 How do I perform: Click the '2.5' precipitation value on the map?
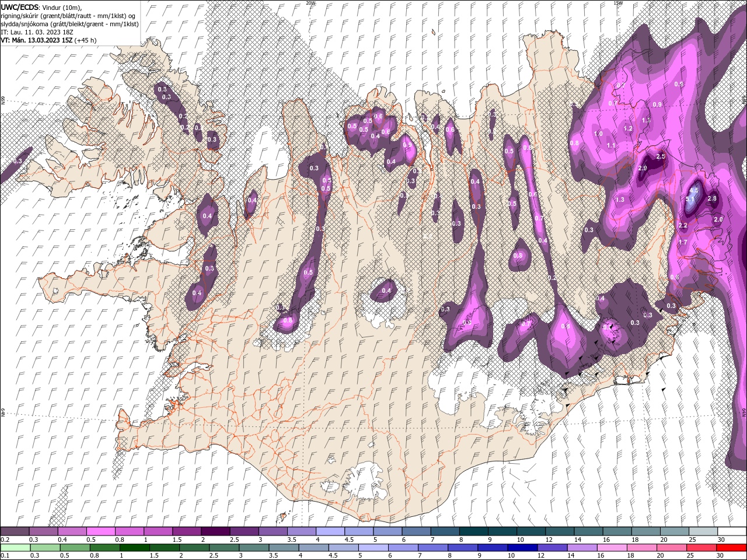[x=661, y=157]
